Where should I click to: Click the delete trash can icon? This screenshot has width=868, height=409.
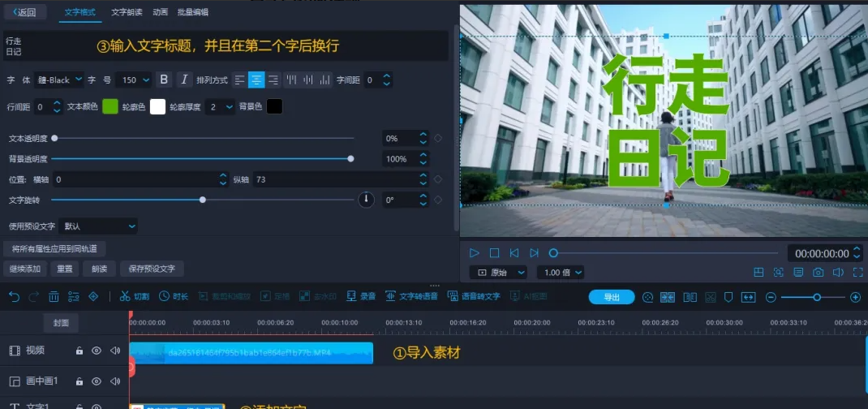54,297
